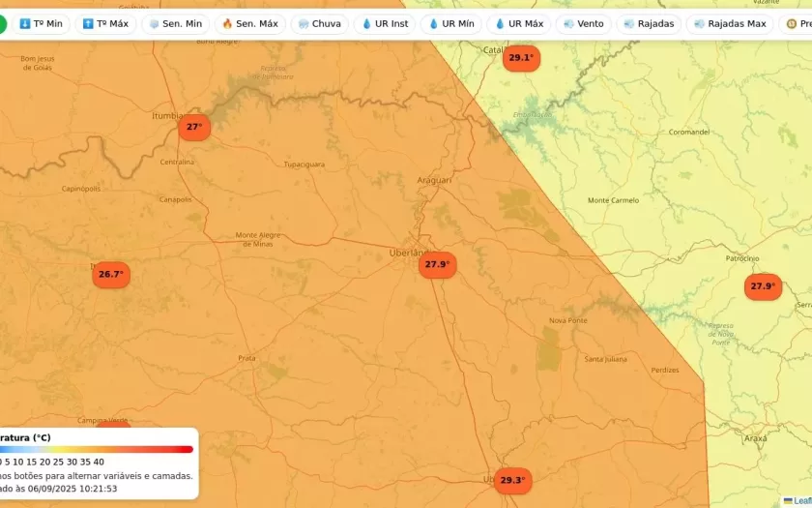
Task: Activate the Rajadas gusts layer
Action: point(649,23)
